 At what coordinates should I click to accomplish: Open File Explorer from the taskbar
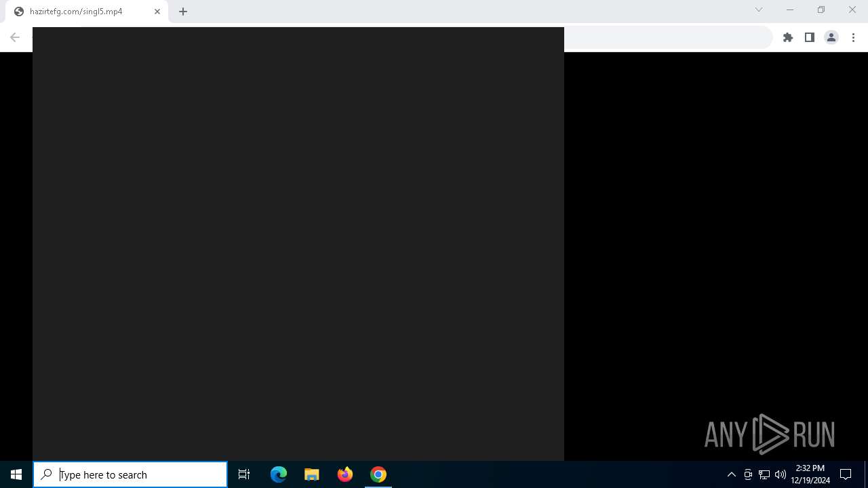(312, 474)
